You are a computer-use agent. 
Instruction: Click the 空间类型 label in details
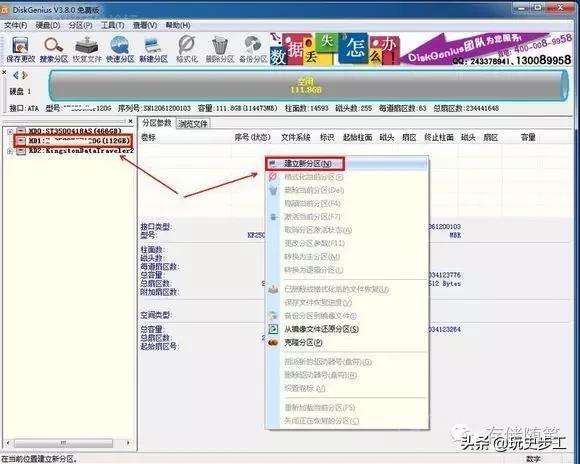click(156, 315)
